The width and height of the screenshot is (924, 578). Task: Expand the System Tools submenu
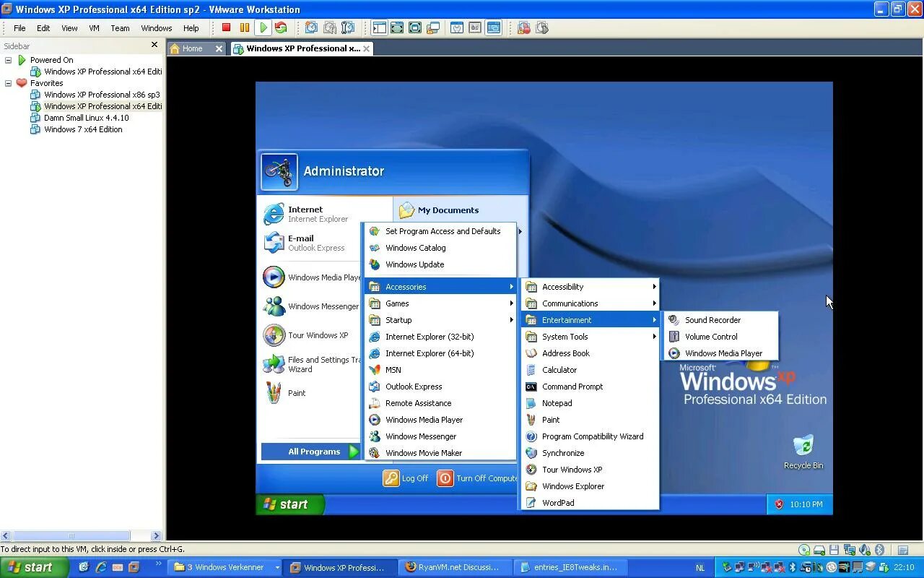590,337
